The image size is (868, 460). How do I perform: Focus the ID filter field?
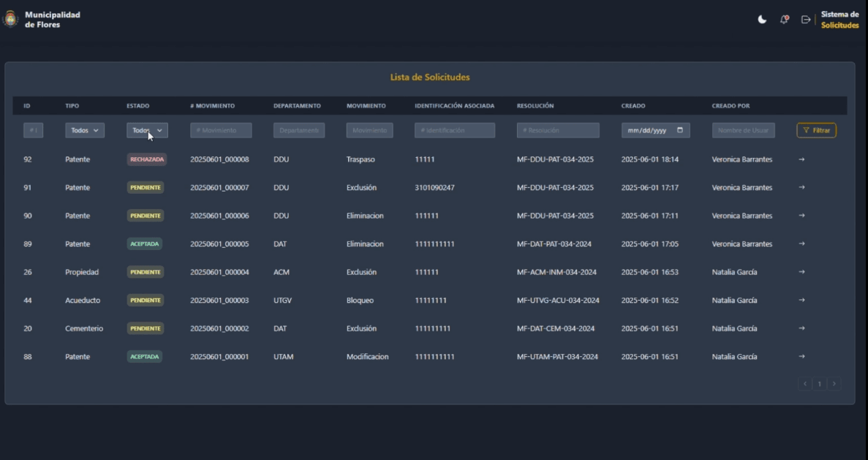[x=33, y=130]
